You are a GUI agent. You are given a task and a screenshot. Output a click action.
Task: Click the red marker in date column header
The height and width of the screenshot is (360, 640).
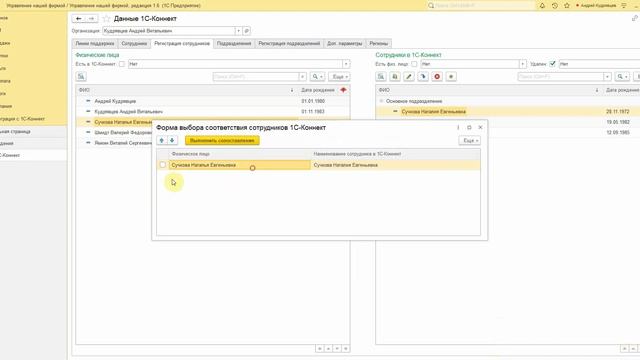point(343,90)
